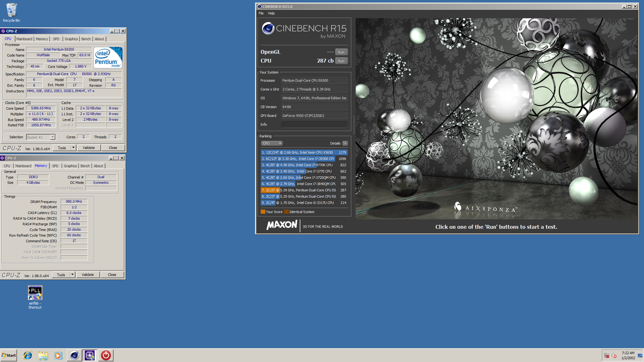
Task: Open the Recycle Bin desktop icon
Action: pyautogui.click(x=11, y=13)
